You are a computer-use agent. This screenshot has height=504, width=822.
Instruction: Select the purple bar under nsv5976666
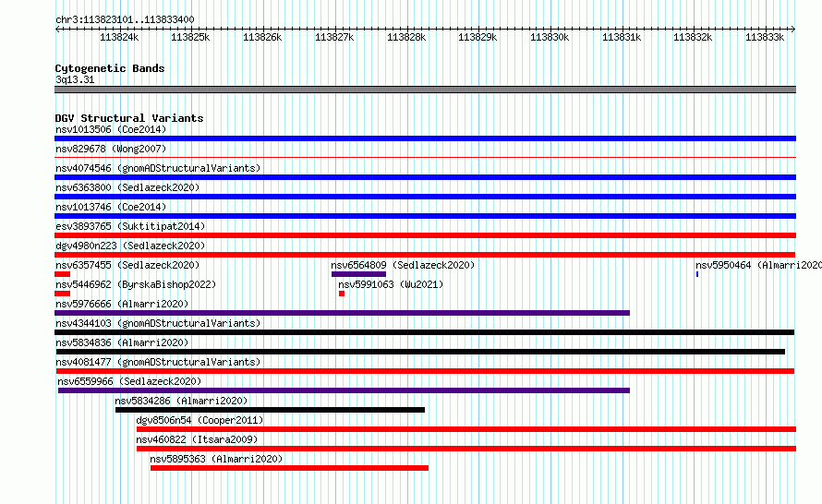[x=343, y=313]
